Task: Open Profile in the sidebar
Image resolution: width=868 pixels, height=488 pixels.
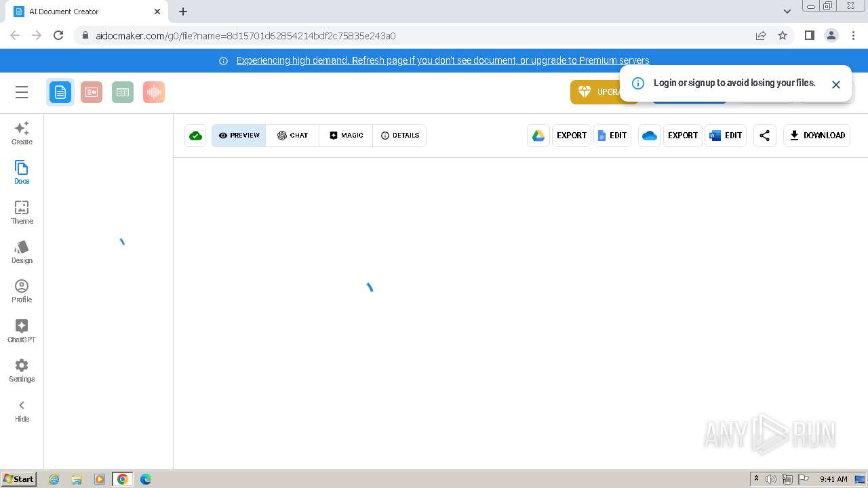Action: (22, 291)
